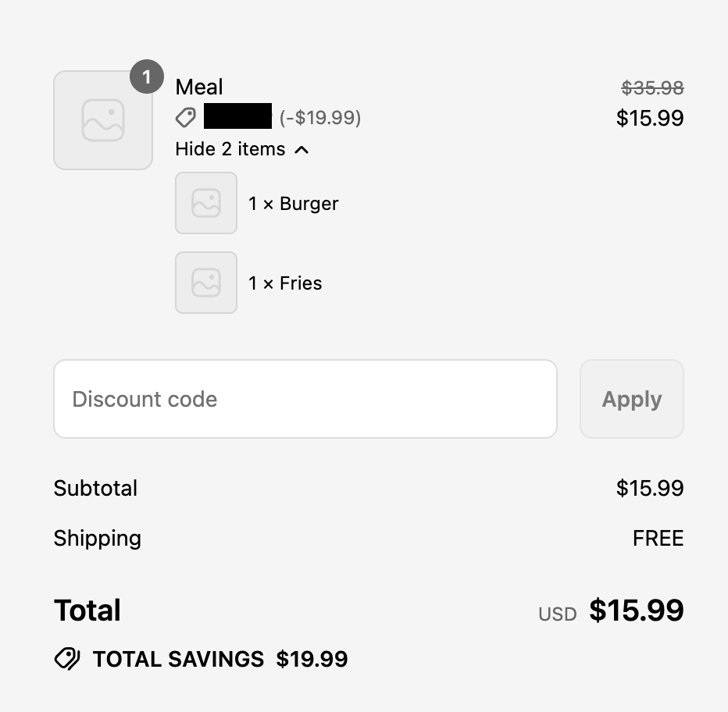
Task: Click the quantity badge on Meal
Action: [146, 77]
